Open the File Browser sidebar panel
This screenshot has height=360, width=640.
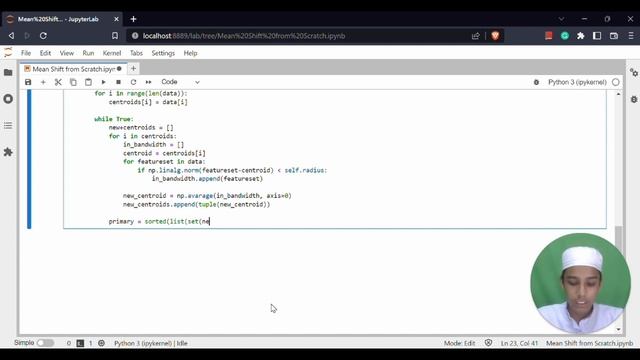pos(8,73)
